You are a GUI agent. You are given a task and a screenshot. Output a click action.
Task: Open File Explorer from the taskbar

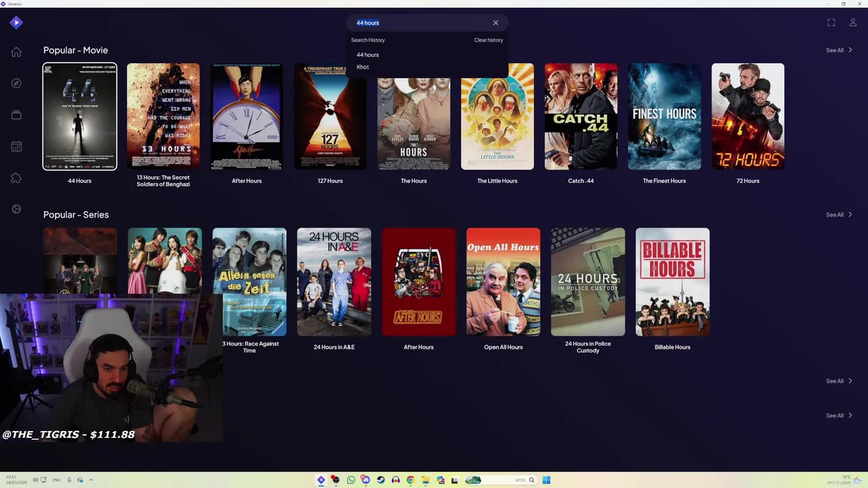[425, 480]
